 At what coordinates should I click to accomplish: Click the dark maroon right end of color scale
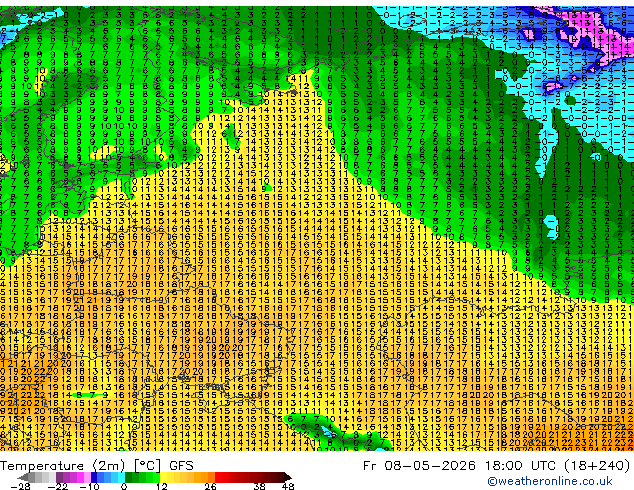tap(287, 477)
